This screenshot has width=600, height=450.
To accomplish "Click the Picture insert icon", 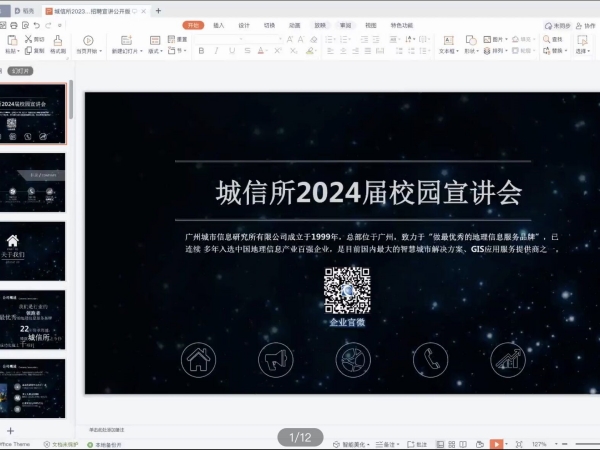I will (x=487, y=39).
